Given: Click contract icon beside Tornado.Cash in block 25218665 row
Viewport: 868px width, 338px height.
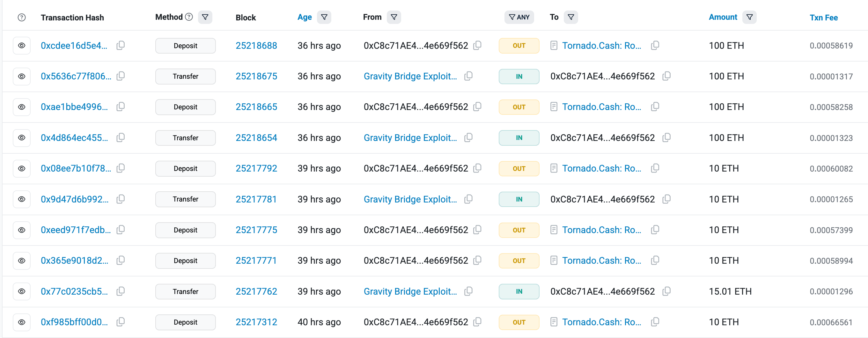Looking at the screenshot, I should [x=554, y=107].
